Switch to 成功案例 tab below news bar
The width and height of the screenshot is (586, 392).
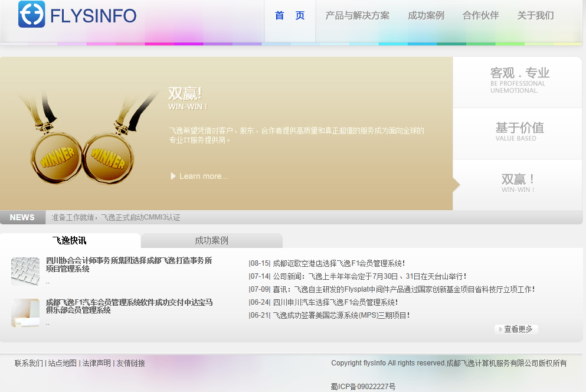(211, 240)
